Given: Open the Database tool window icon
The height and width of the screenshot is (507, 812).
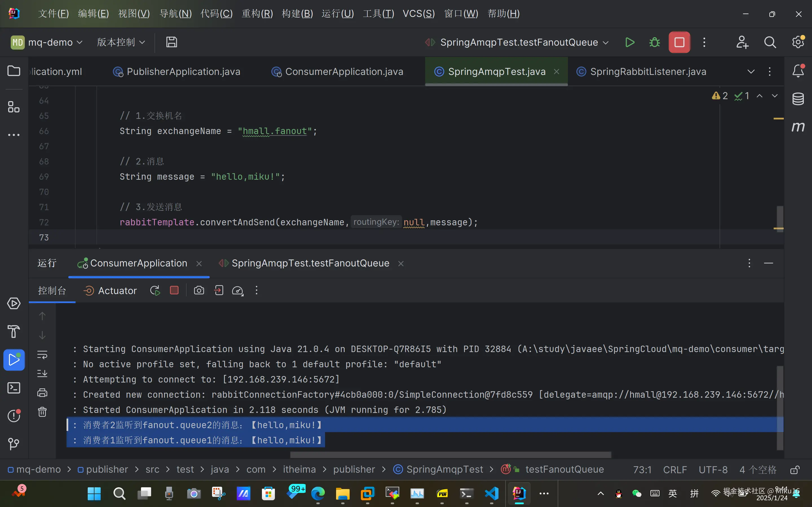Looking at the screenshot, I should (798, 99).
